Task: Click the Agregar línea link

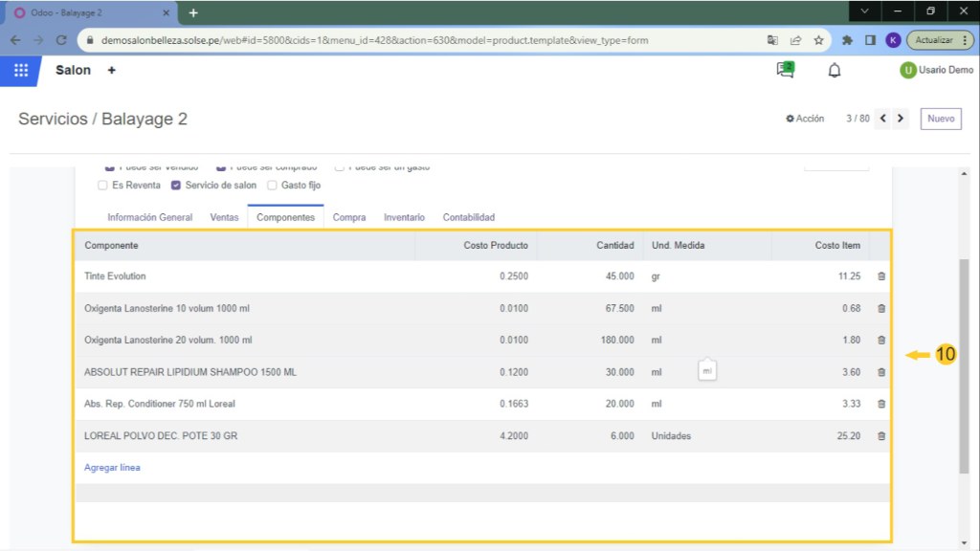Action: (x=112, y=468)
